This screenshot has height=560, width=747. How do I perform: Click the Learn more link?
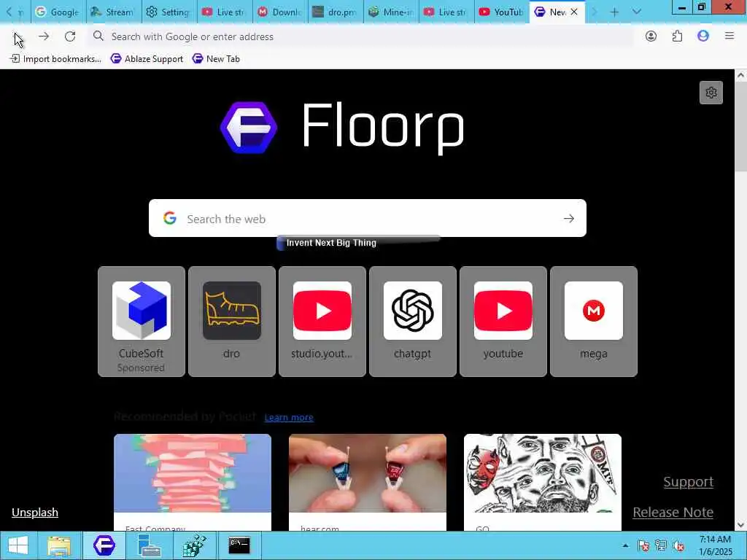click(x=289, y=418)
